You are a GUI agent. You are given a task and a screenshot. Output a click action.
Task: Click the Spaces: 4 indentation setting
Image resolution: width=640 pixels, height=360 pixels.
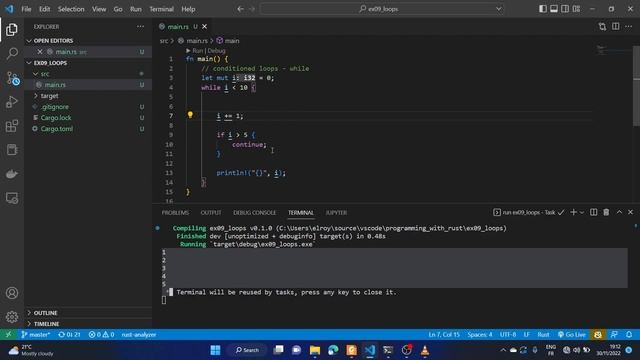pos(480,335)
